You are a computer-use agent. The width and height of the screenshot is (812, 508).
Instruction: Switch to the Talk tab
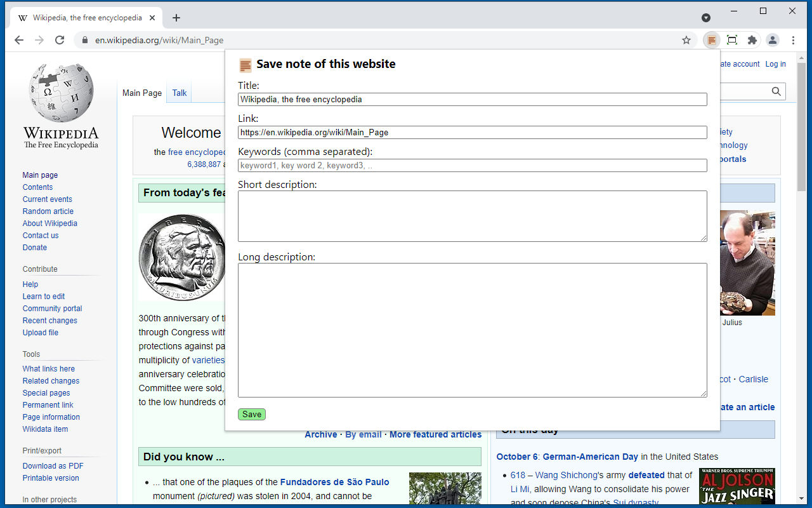(178, 92)
